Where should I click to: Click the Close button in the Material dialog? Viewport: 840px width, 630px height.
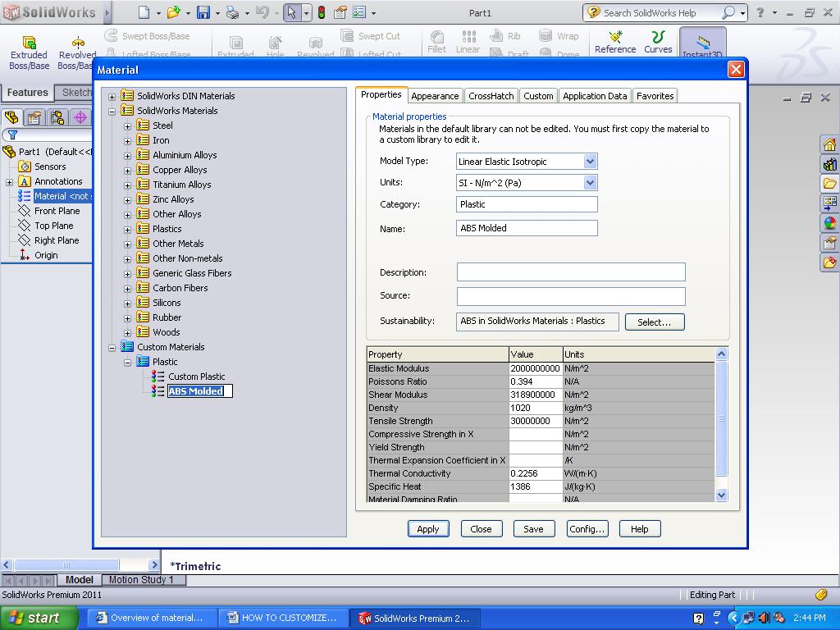[x=481, y=529]
